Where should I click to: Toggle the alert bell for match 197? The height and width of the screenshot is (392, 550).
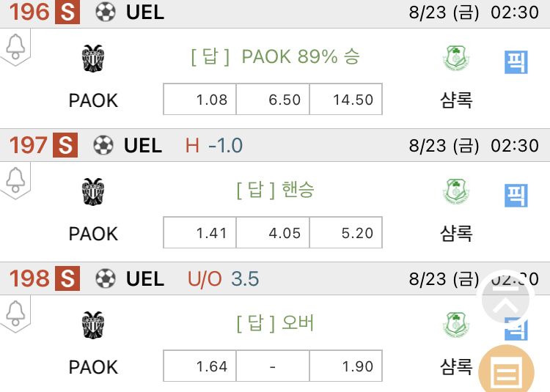tap(15, 180)
